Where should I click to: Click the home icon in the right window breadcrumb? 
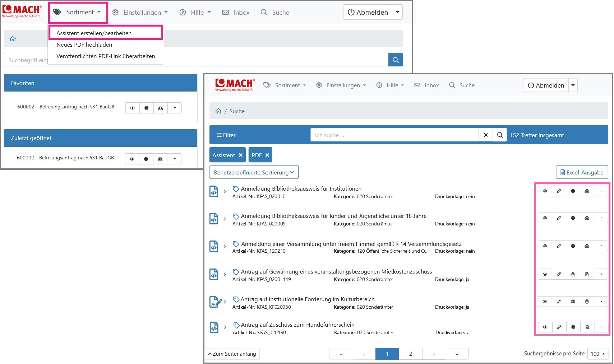coord(218,111)
